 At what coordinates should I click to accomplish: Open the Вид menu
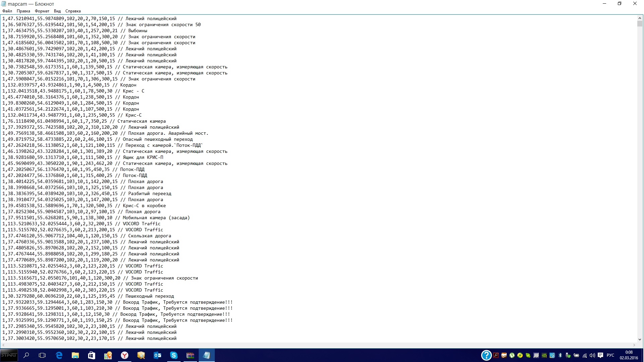coord(57,11)
